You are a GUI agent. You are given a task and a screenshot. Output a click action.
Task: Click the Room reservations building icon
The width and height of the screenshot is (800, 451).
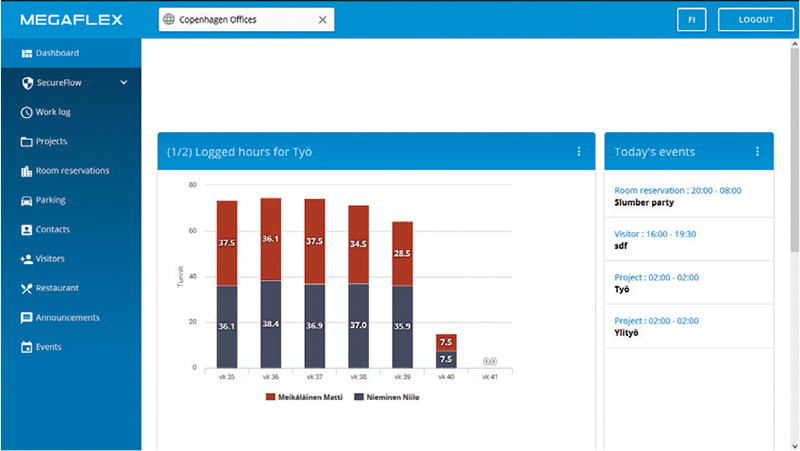tap(27, 171)
